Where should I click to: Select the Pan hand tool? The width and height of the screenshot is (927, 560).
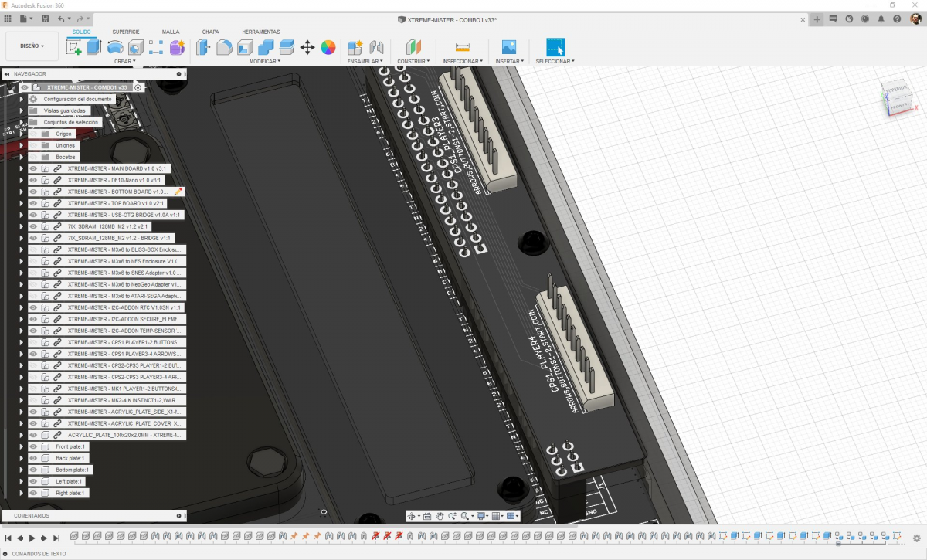pos(440,516)
